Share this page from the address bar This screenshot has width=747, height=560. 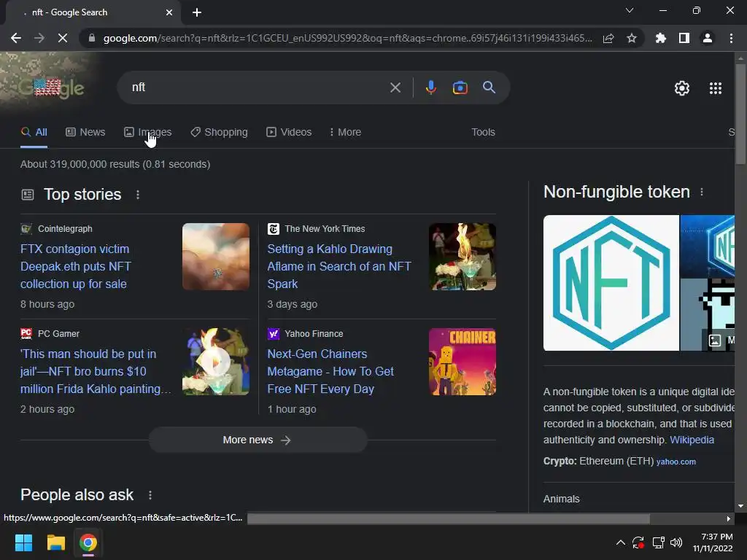608,38
